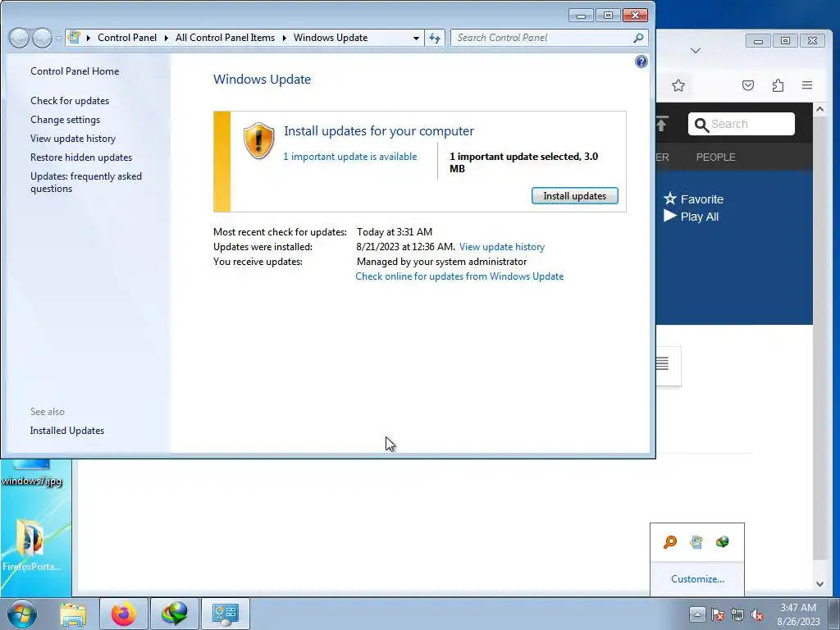
Task: Click the Control Panel icon in the address bar
Action: pyautogui.click(x=75, y=38)
